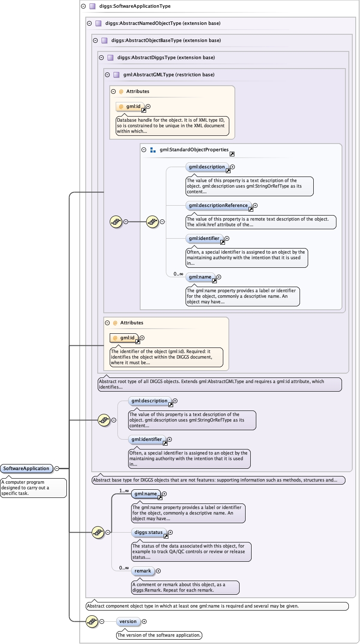Select the gml:descriptionReference element box
Image resolution: width=360 pixels, height=644 pixels.
click(219, 205)
